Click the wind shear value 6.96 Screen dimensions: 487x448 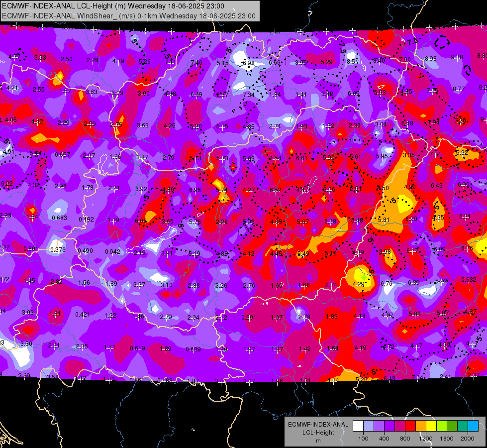(x=195, y=190)
